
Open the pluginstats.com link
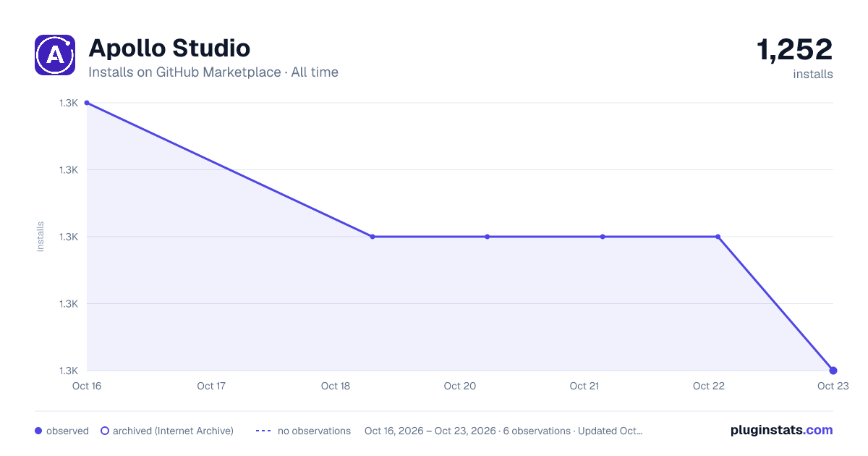click(782, 430)
